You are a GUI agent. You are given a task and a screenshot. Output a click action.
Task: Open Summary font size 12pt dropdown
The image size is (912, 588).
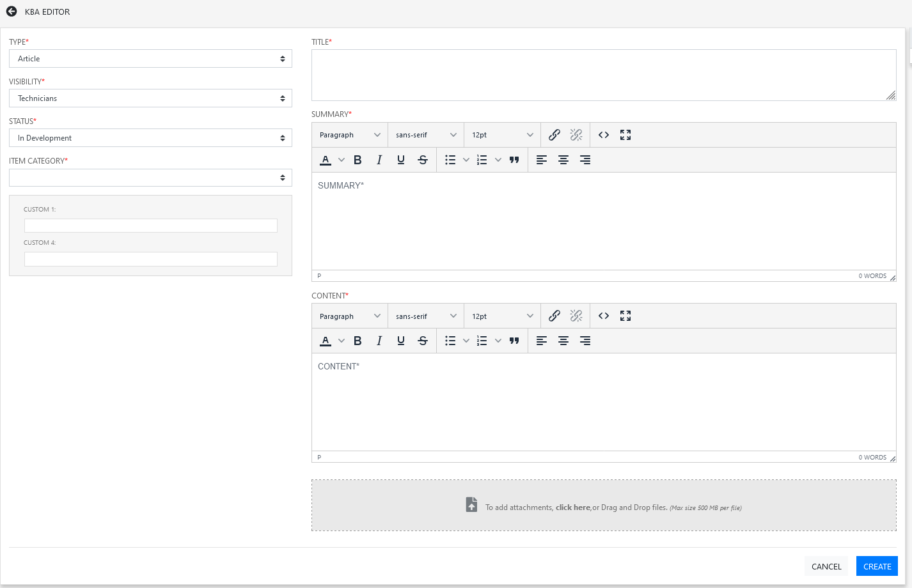[502, 135]
